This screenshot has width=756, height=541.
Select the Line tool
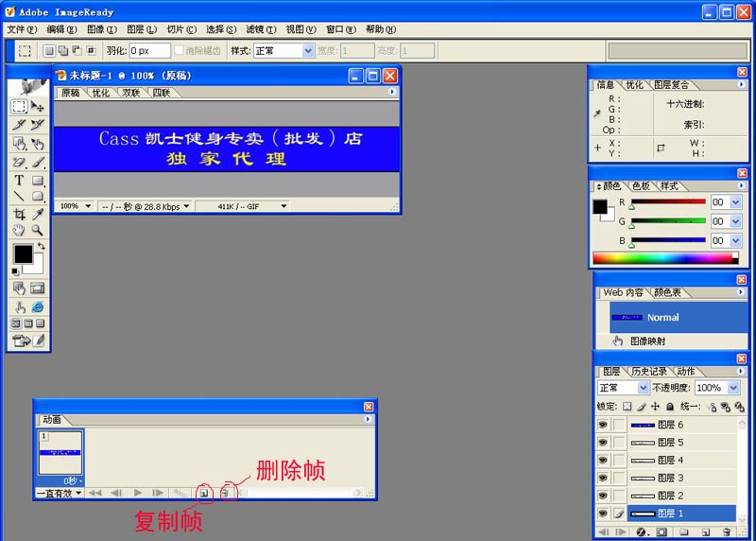point(19,196)
